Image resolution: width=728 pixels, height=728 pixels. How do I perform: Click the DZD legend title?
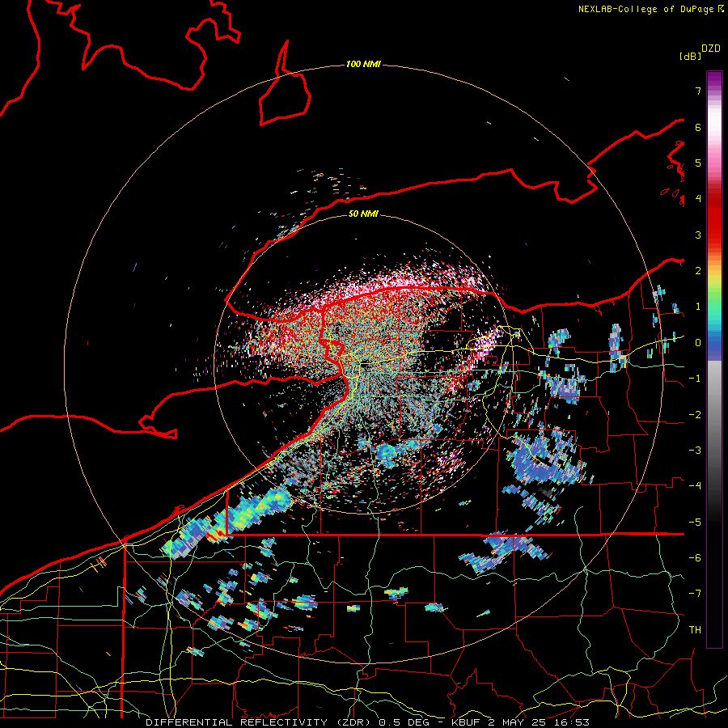(x=710, y=49)
